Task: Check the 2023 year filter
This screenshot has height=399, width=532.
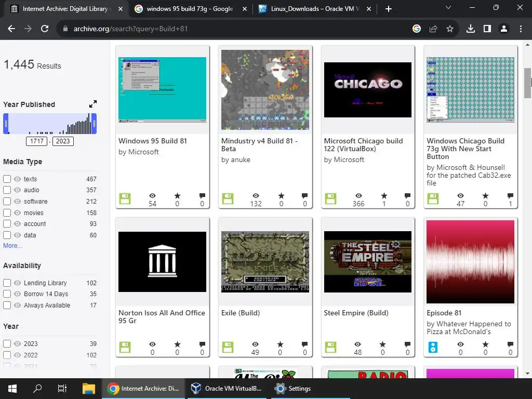Action: point(7,344)
